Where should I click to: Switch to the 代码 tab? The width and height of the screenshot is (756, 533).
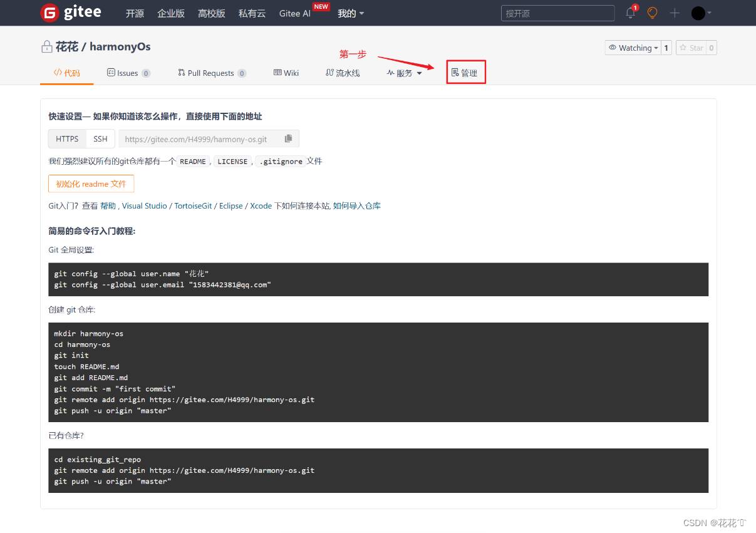point(67,73)
